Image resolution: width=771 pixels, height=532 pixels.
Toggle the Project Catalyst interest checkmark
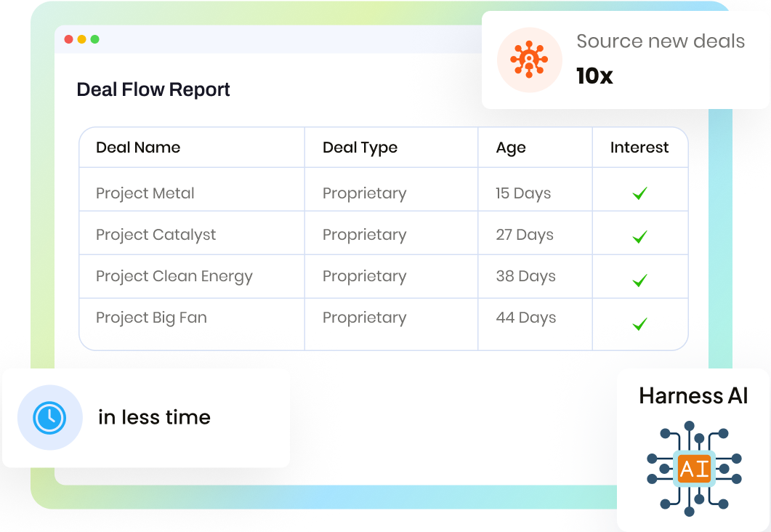[x=639, y=237]
